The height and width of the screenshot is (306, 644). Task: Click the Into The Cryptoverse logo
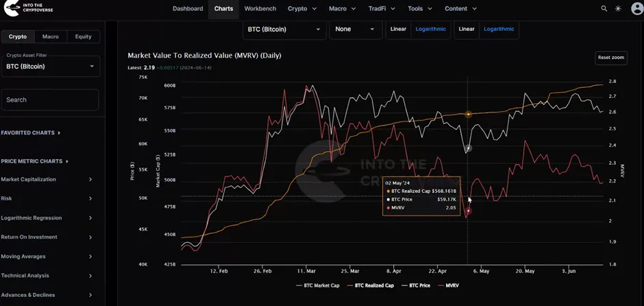click(x=28, y=9)
